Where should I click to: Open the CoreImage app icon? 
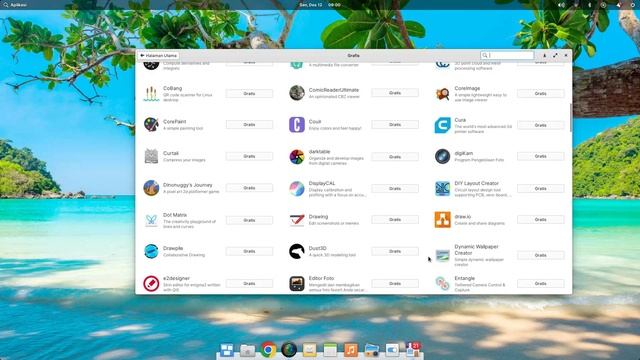click(x=442, y=93)
